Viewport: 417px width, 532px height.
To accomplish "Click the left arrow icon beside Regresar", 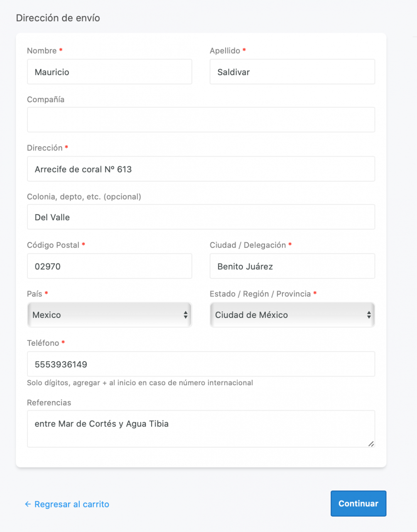I will [x=28, y=504].
